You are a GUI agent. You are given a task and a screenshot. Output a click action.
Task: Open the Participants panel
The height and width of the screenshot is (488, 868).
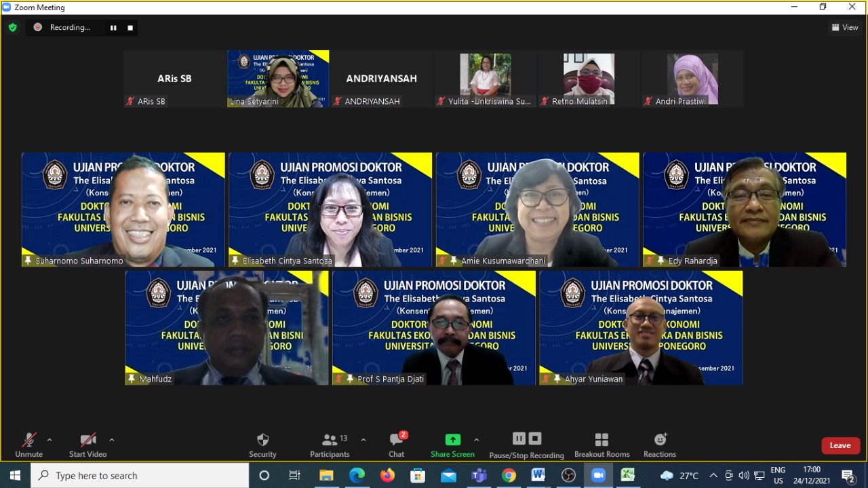[330, 445]
